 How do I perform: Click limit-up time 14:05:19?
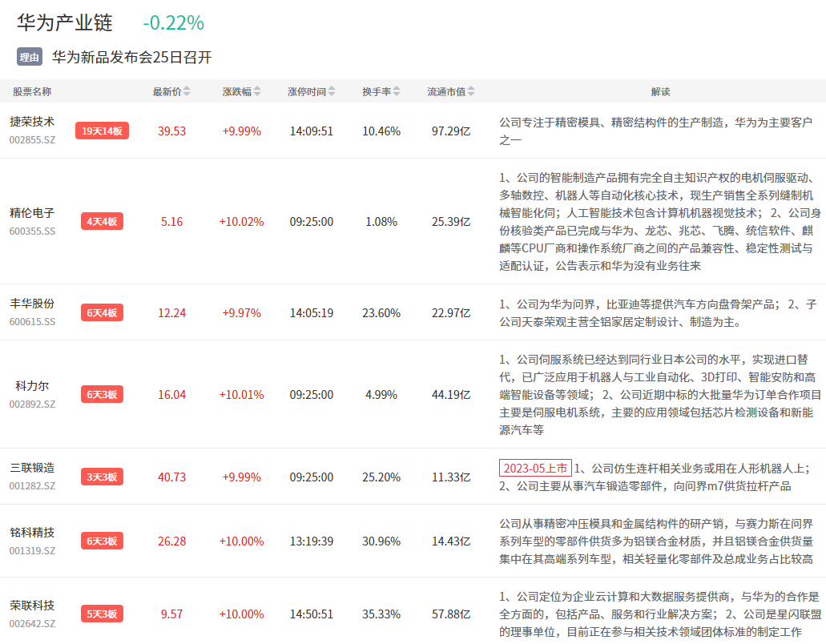coord(312,312)
